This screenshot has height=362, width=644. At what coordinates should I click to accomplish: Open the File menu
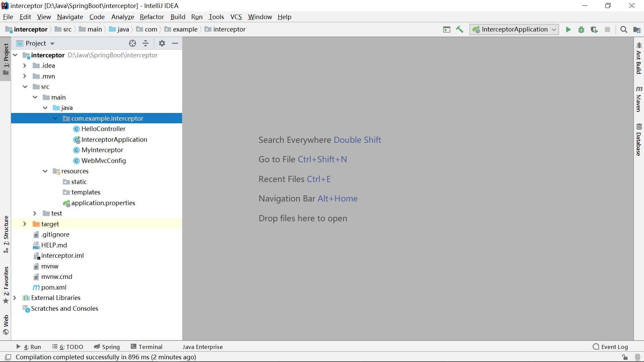[x=8, y=17]
